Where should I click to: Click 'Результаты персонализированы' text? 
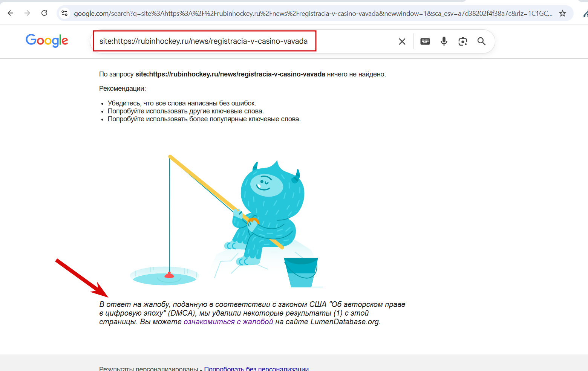[149, 369]
